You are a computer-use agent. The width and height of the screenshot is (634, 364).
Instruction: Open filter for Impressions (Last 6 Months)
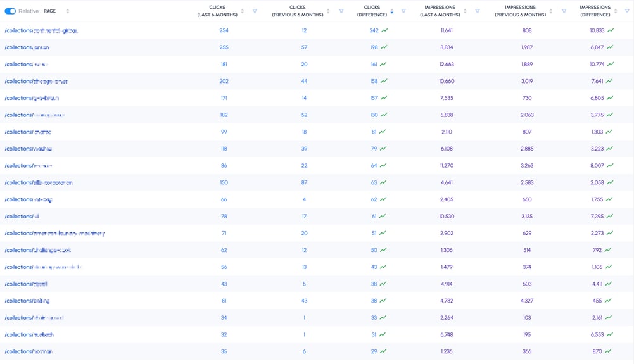tap(478, 11)
